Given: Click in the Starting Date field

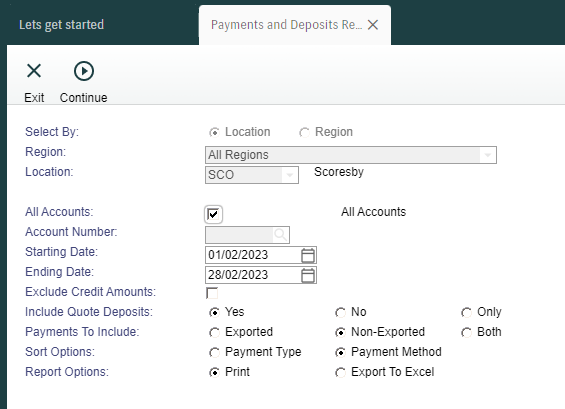Looking at the screenshot, I should (253, 255).
